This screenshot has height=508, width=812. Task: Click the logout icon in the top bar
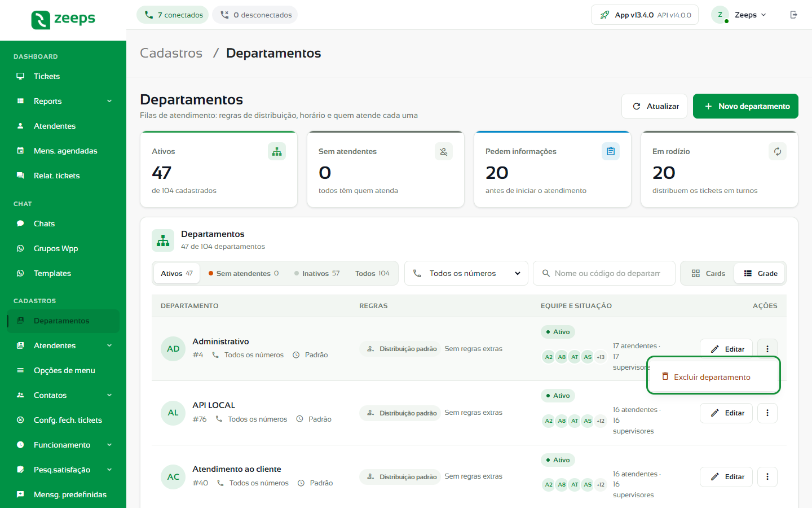click(793, 15)
